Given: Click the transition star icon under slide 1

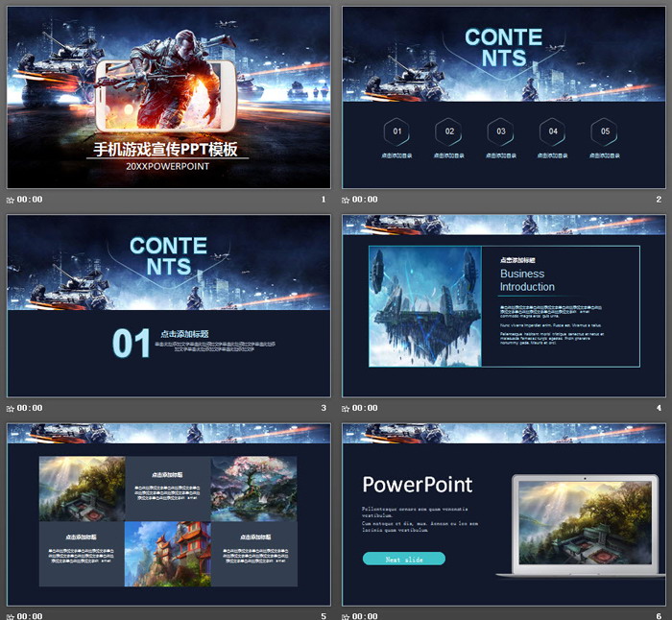Looking at the screenshot, I should (x=11, y=200).
